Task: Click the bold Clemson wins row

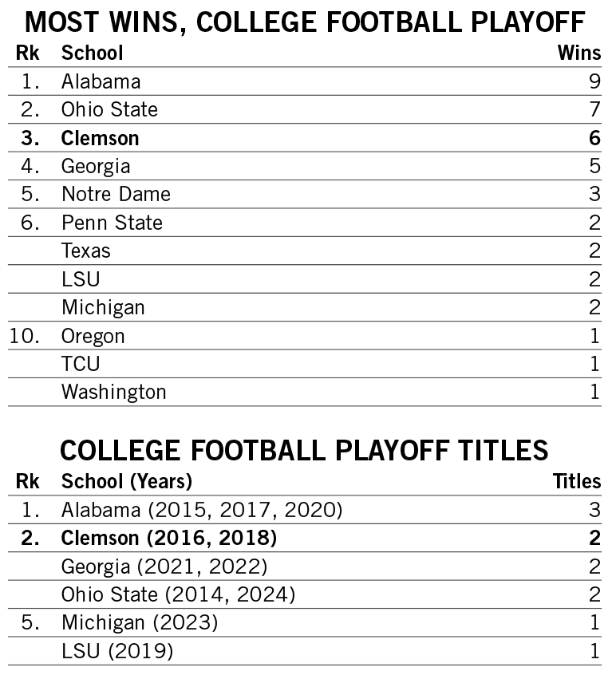Action: click(x=101, y=138)
